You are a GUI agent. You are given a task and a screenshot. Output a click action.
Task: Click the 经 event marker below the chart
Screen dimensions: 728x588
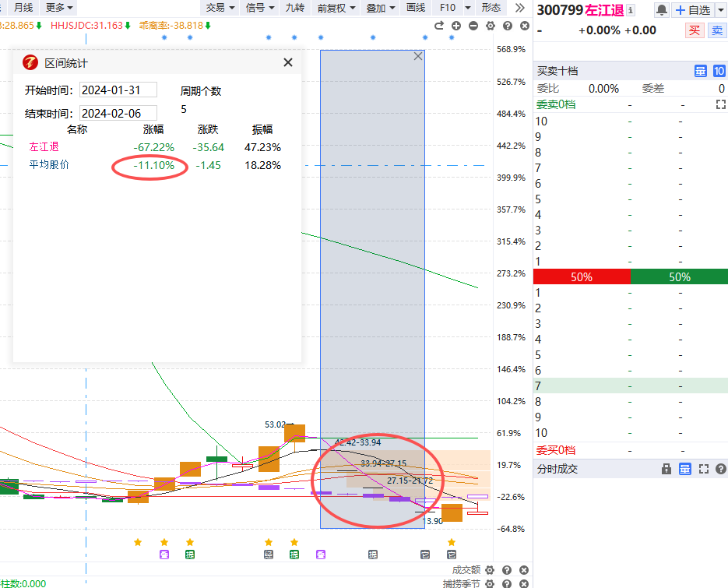269,555
